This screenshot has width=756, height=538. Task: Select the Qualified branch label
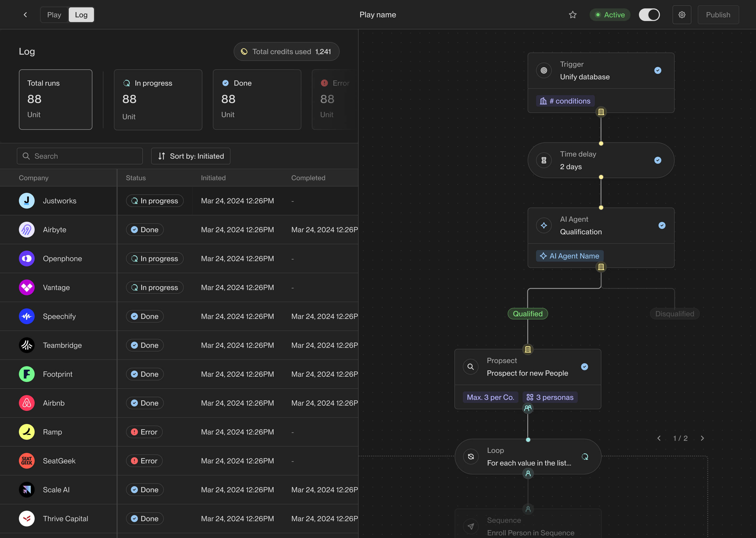(x=528, y=314)
